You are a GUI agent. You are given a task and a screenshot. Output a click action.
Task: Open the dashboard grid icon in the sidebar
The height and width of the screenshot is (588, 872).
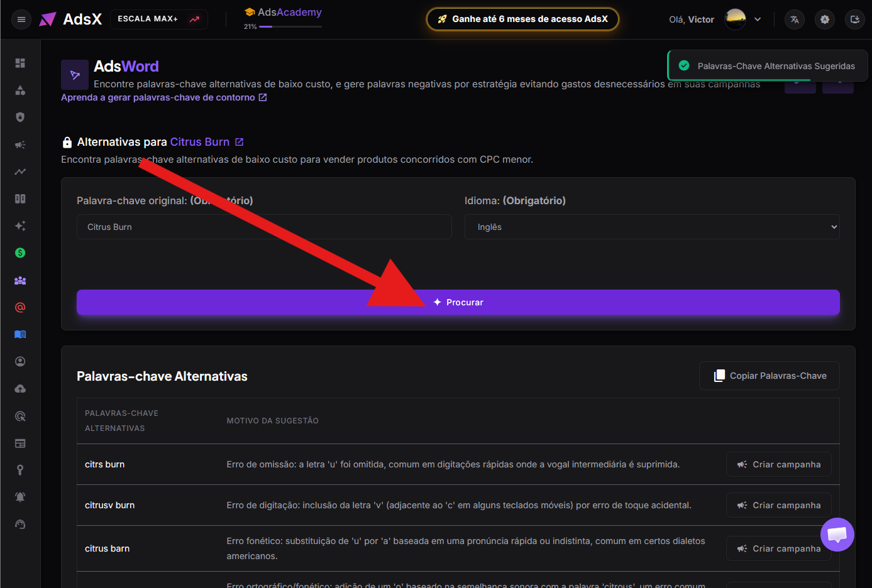pyautogui.click(x=20, y=63)
